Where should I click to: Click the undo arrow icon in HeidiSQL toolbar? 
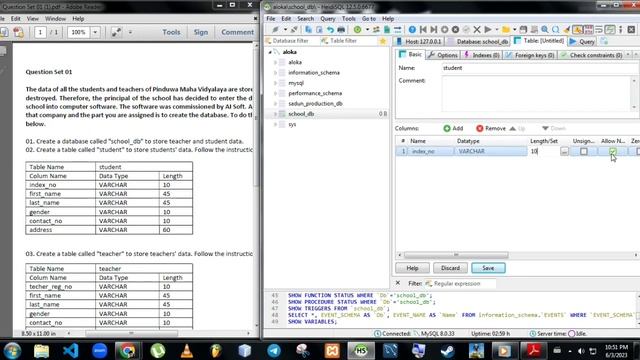330,29
